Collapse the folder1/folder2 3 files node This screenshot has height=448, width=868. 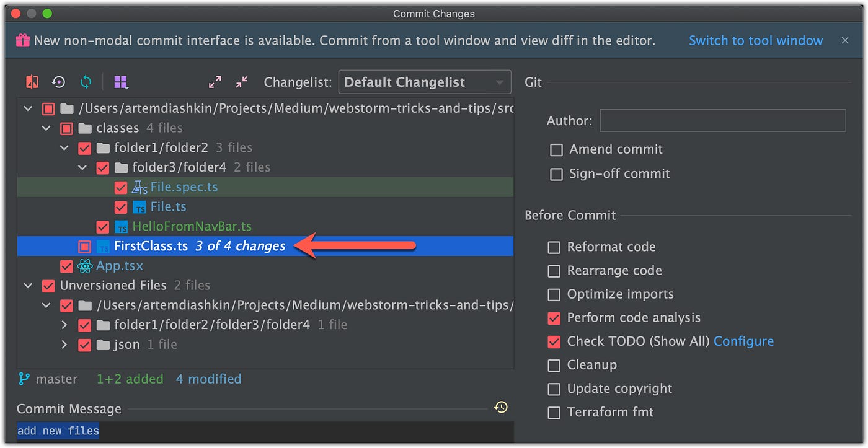(64, 147)
